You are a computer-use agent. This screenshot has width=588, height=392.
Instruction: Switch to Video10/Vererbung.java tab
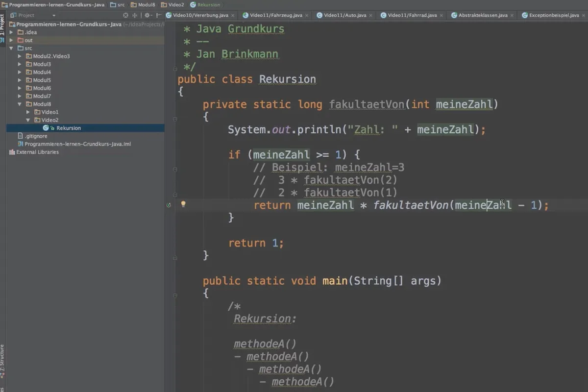pyautogui.click(x=200, y=15)
